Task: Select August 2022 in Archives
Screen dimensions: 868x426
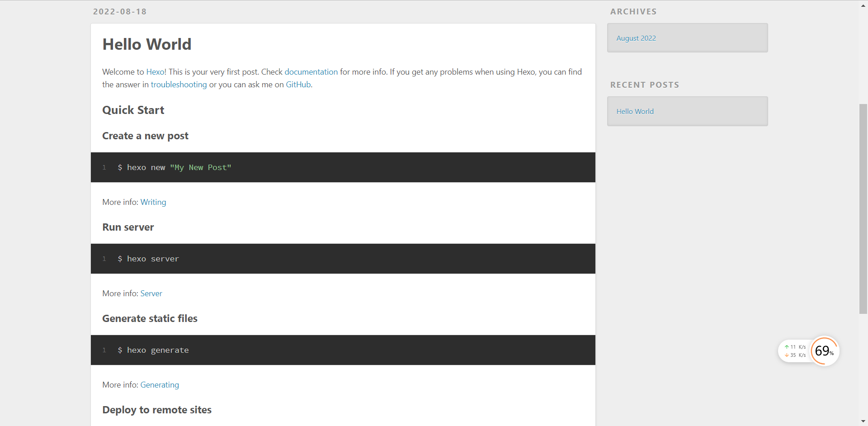Action: pyautogui.click(x=636, y=38)
